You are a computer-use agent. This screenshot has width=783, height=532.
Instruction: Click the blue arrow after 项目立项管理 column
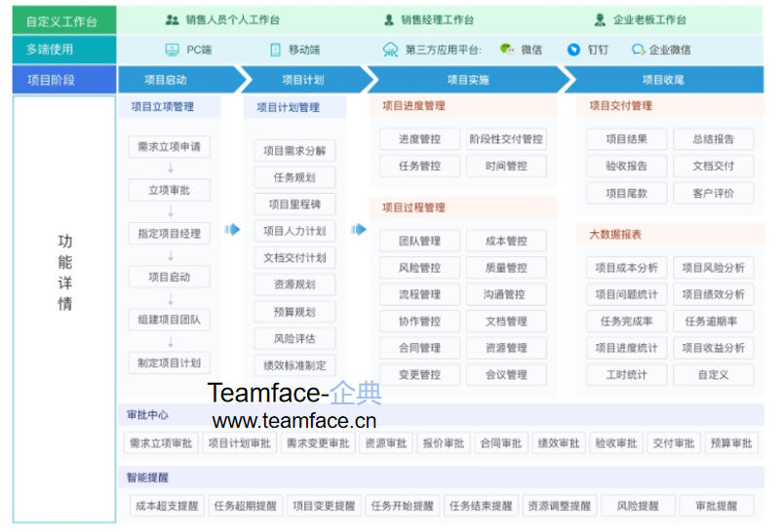tap(232, 230)
